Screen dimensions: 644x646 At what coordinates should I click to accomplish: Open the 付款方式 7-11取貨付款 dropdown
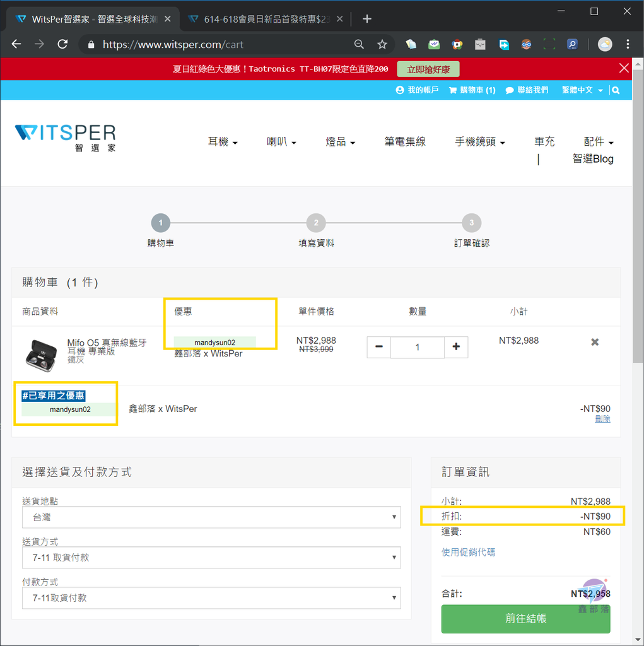[x=211, y=598]
